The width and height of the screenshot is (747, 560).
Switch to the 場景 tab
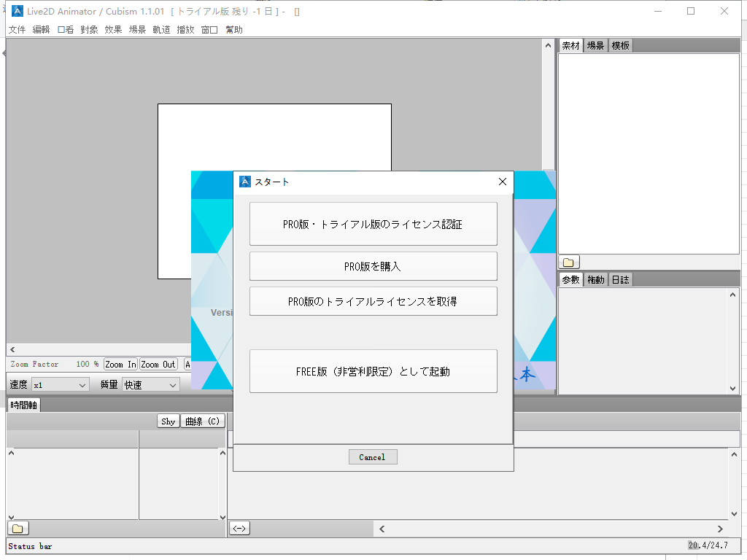(x=595, y=46)
